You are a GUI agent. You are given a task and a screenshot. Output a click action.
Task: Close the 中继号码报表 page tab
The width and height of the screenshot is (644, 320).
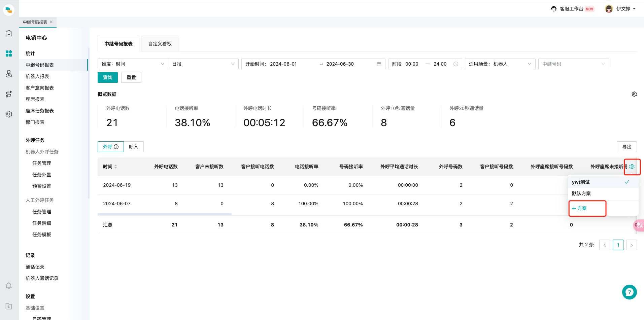[51, 22]
